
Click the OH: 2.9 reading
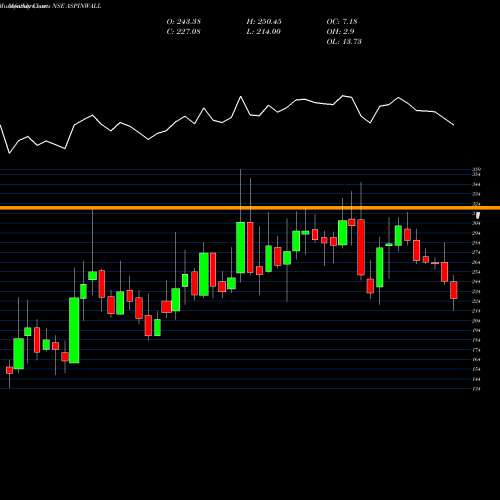pyautogui.click(x=340, y=32)
